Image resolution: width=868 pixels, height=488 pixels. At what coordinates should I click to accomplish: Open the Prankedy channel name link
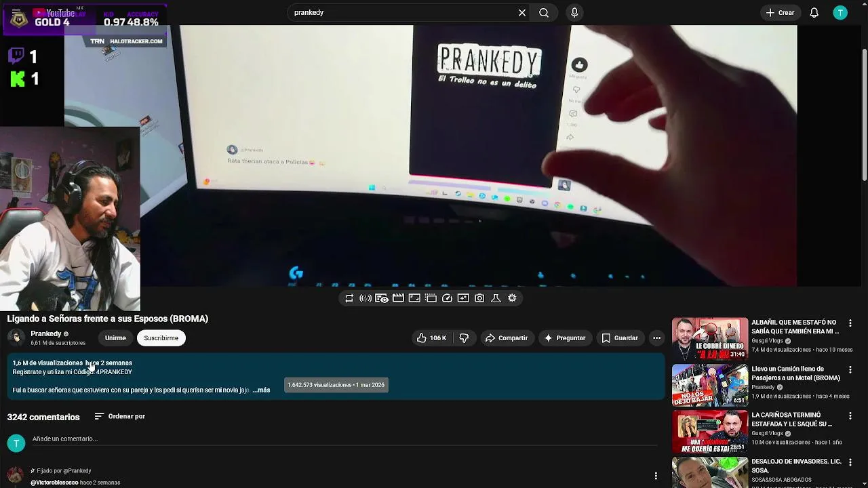pyautogui.click(x=46, y=333)
